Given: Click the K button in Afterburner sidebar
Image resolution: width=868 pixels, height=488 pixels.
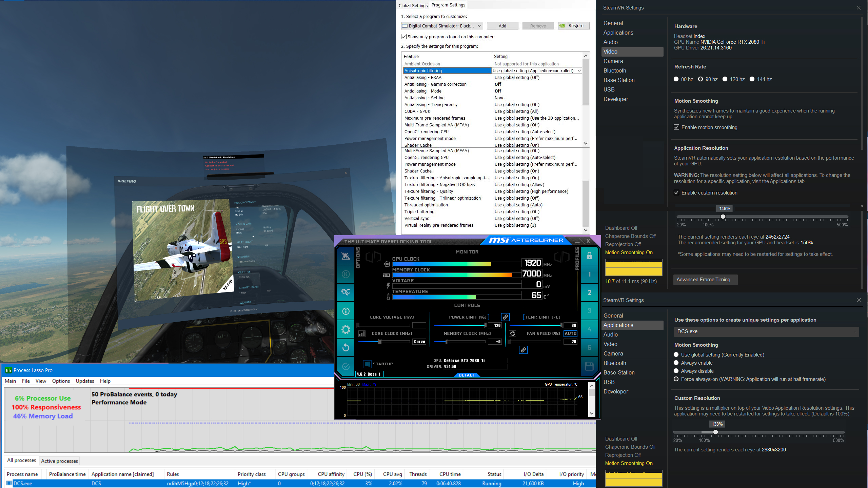Looking at the screenshot, I should click(x=346, y=274).
